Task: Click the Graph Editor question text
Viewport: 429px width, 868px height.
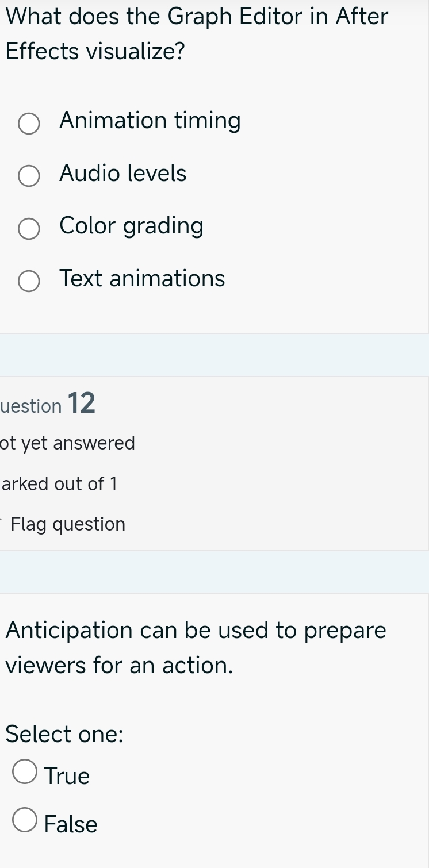Action: [197, 33]
